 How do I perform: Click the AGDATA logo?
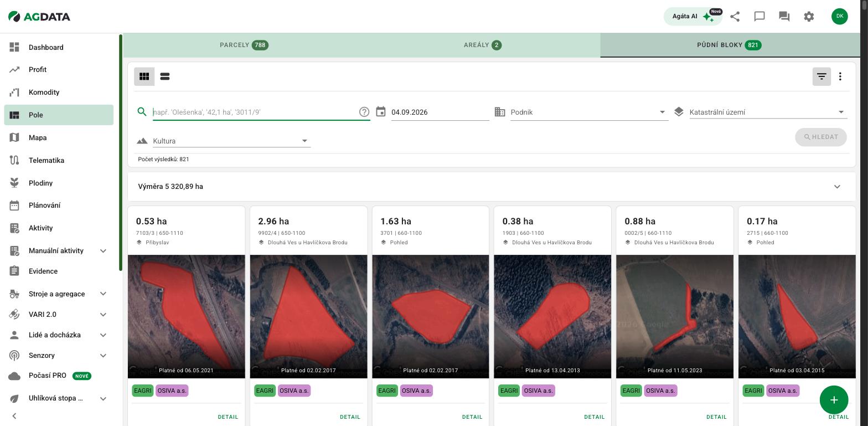tap(39, 17)
